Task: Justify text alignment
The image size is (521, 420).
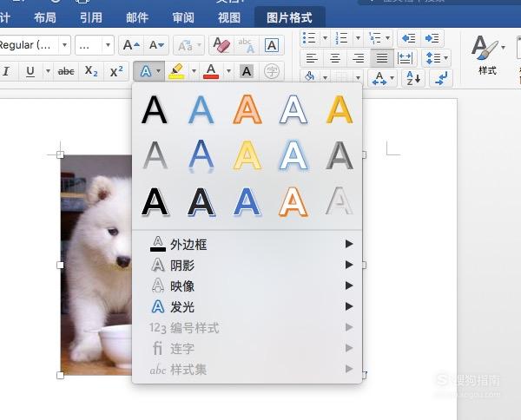Action: click(382, 58)
